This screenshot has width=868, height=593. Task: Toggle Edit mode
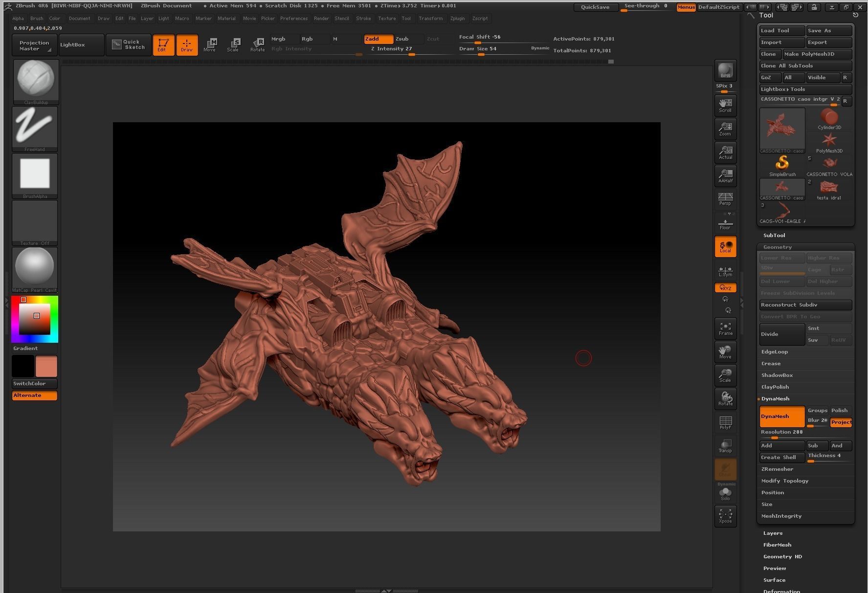coord(163,44)
